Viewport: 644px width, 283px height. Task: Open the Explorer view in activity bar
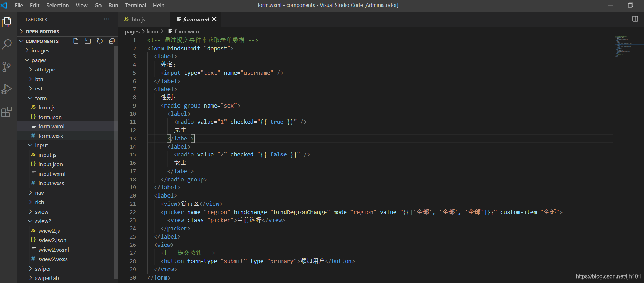7,22
